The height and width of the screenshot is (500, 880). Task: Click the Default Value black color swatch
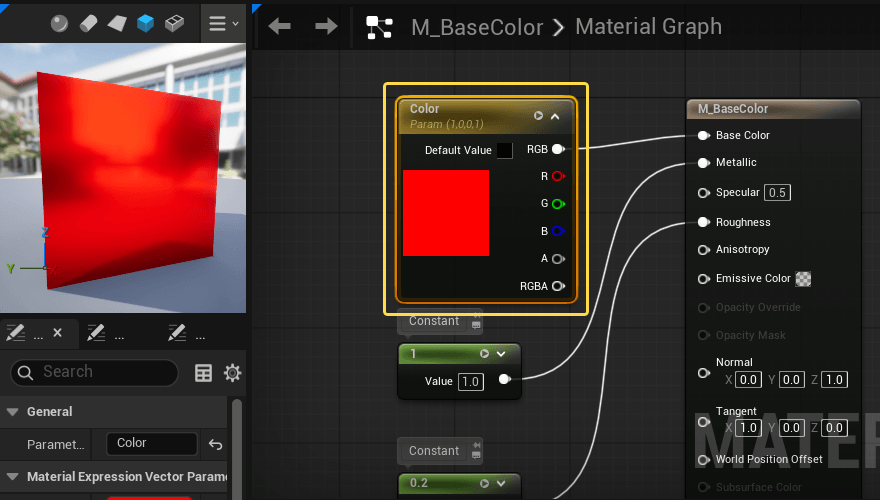pos(505,150)
